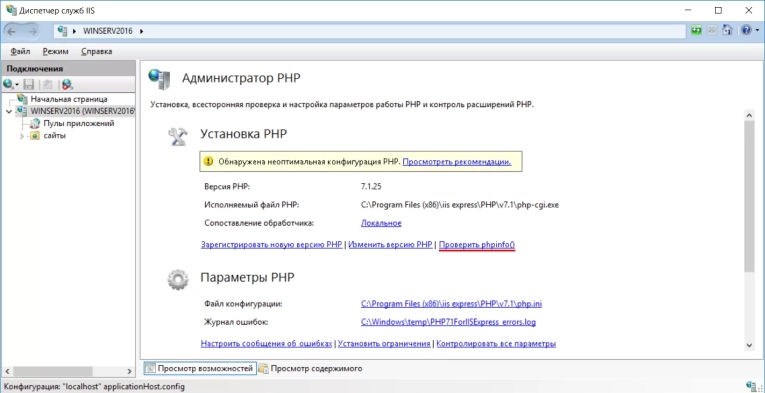Image resolution: width=765 pixels, height=393 pixels.
Task: Click the content pane scroll up arrow
Action: coord(749,115)
